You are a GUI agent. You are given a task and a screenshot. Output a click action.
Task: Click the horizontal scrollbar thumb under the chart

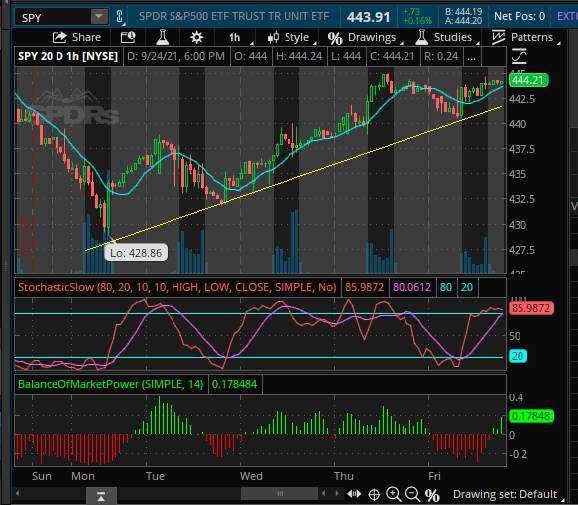click(x=279, y=494)
